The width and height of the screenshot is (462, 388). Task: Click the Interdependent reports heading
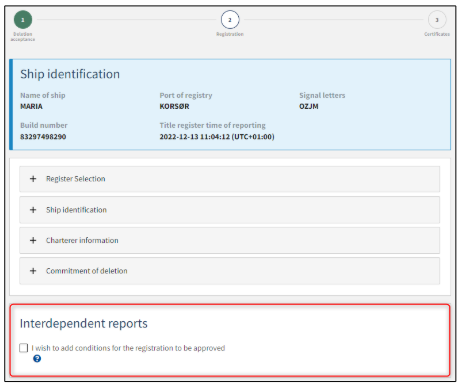84,324
